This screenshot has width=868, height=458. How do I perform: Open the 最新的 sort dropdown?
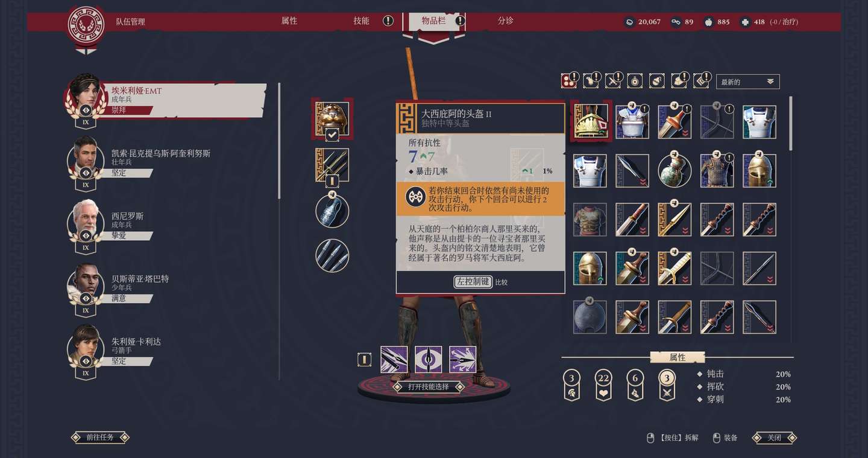click(x=747, y=81)
